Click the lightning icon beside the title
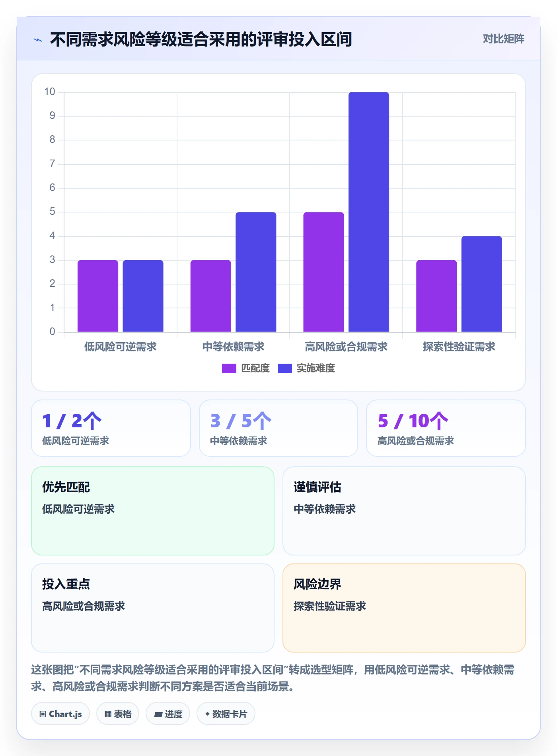The width and height of the screenshot is (557, 756). (x=38, y=40)
